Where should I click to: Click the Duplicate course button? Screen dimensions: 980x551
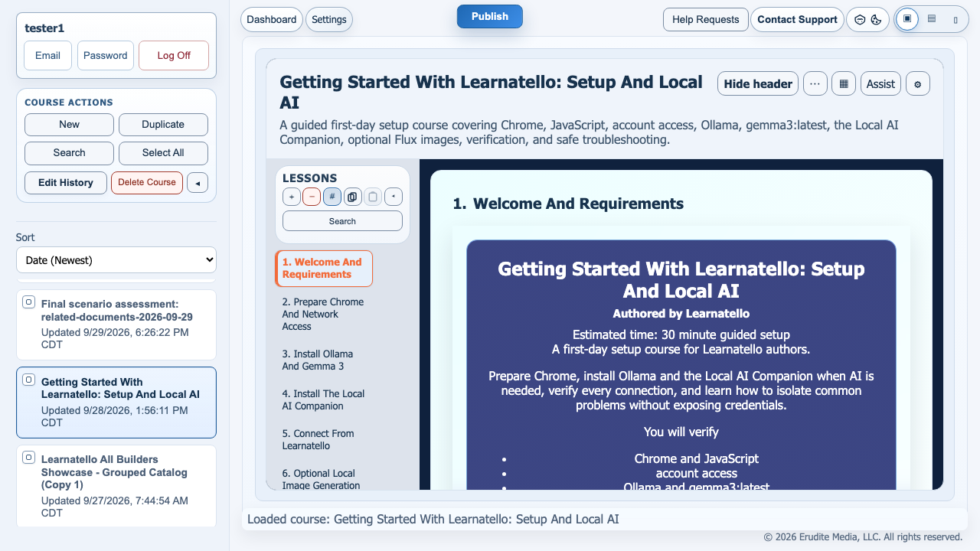click(163, 125)
